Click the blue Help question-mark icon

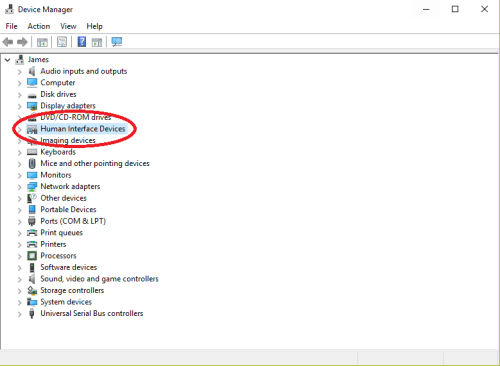coord(82,42)
